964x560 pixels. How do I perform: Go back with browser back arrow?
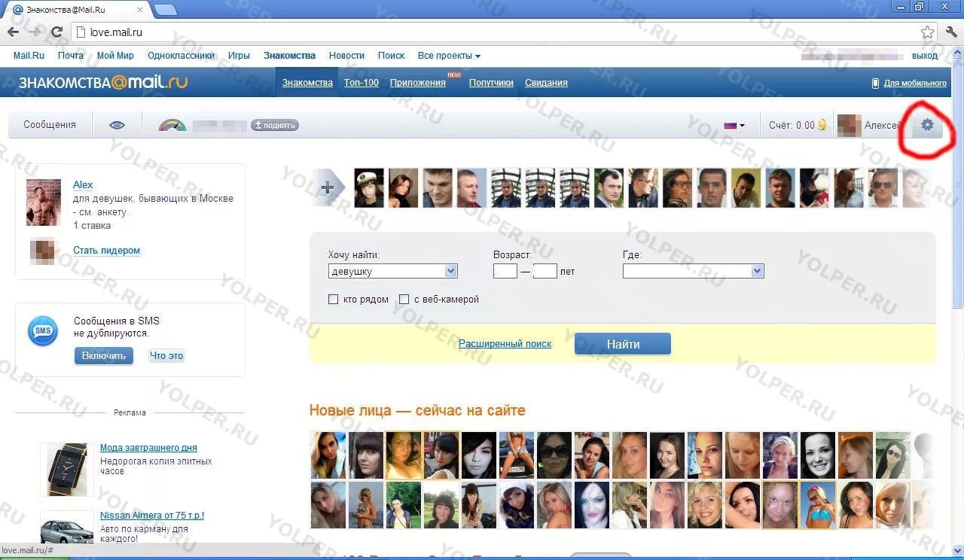click(14, 32)
